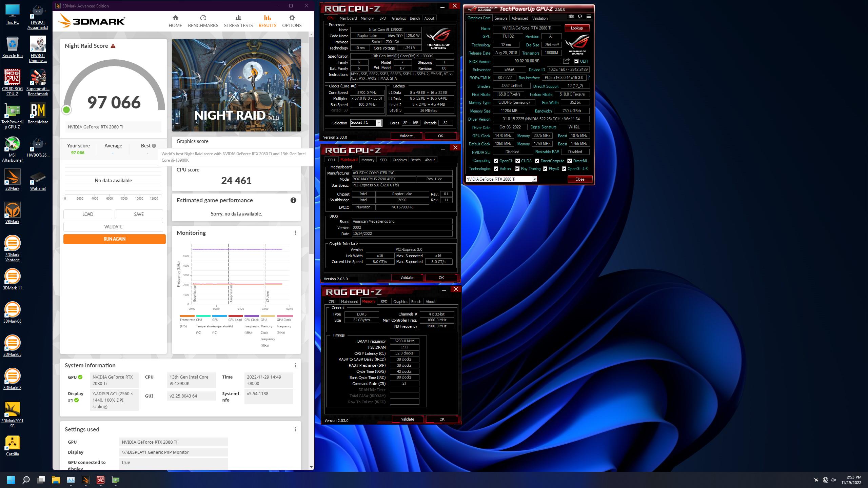Screen dimensions: 868x488
Task: Open VRMark desktop shortcut
Action: 13,213
